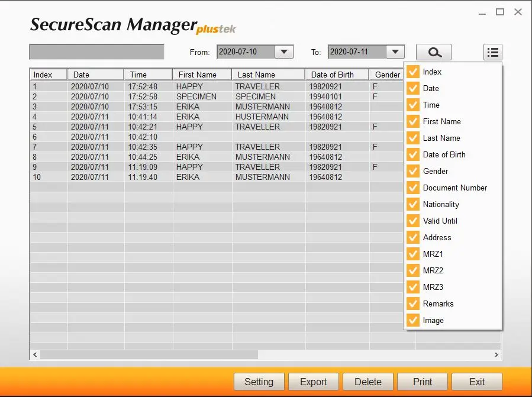Click the Last Name column header
The width and height of the screenshot is (532, 397).
269,75
